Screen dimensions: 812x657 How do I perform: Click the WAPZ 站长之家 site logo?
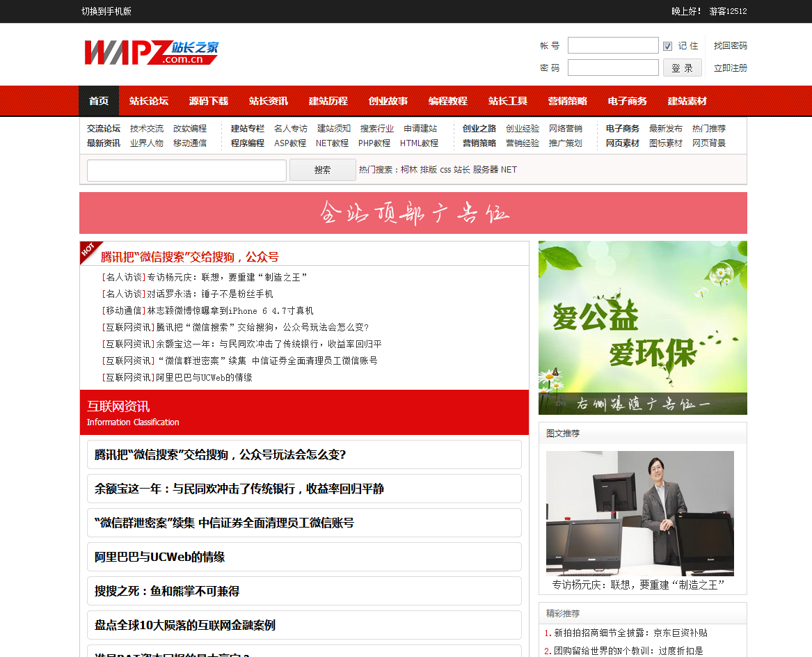[151, 52]
